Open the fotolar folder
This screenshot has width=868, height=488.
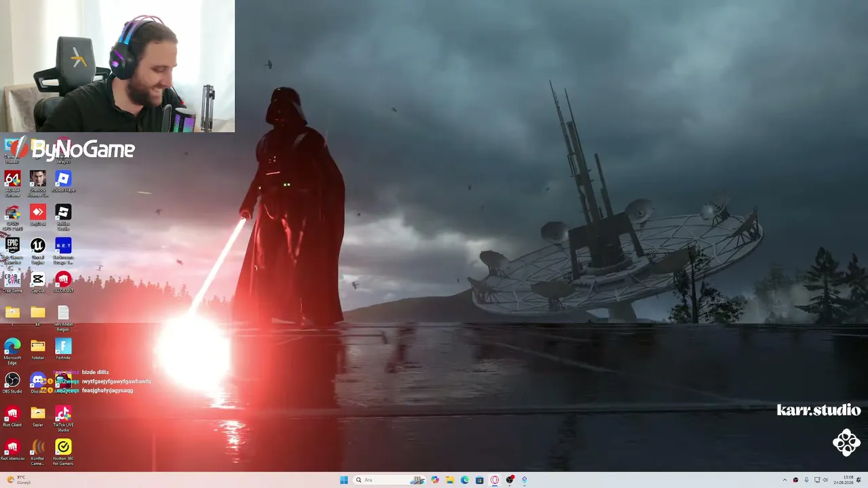tap(38, 350)
